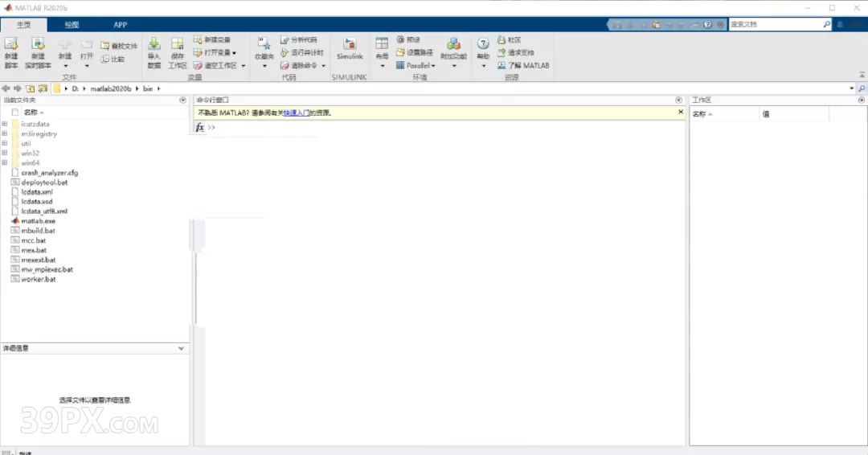The height and width of the screenshot is (455, 868).
Task: Click the Compare (比较) icon
Action: [x=104, y=59]
